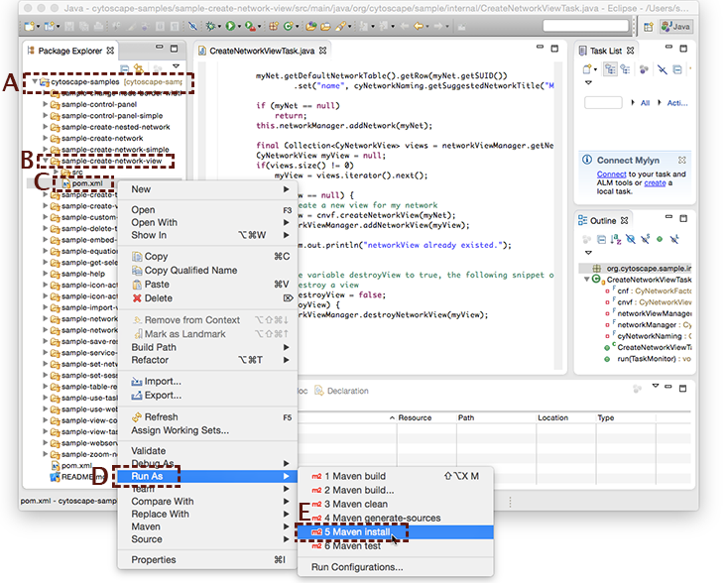Click the New Java Class toolbar icon
728x583 pixels.
(x=288, y=27)
